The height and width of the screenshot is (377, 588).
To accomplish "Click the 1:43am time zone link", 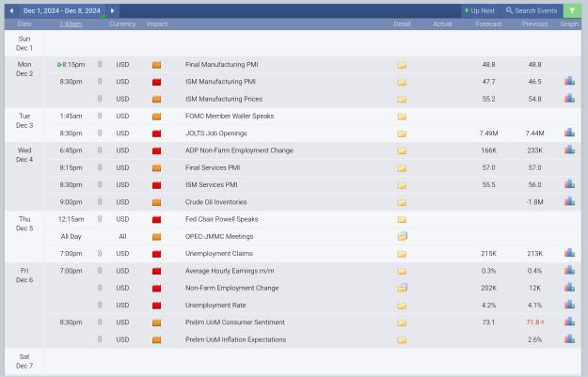I will [x=71, y=24].
